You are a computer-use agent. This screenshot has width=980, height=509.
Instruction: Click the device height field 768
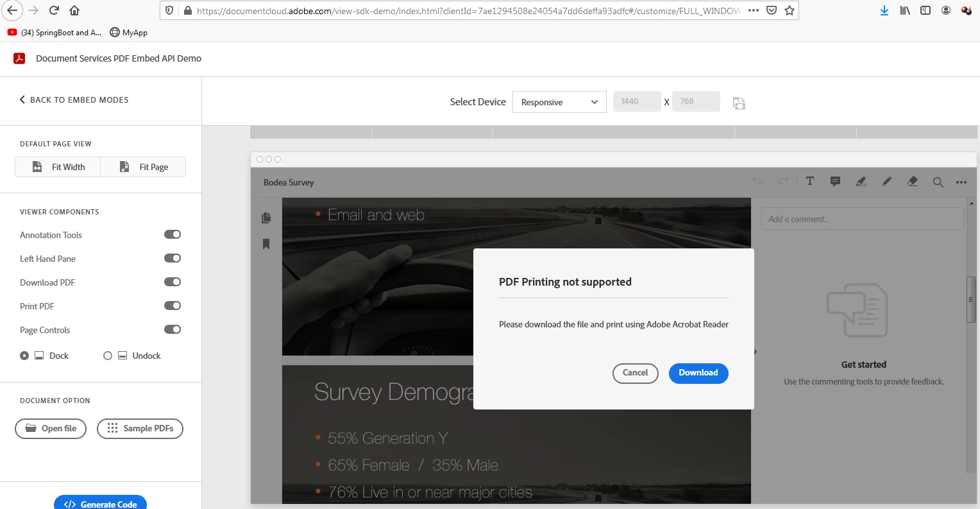(696, 101)
